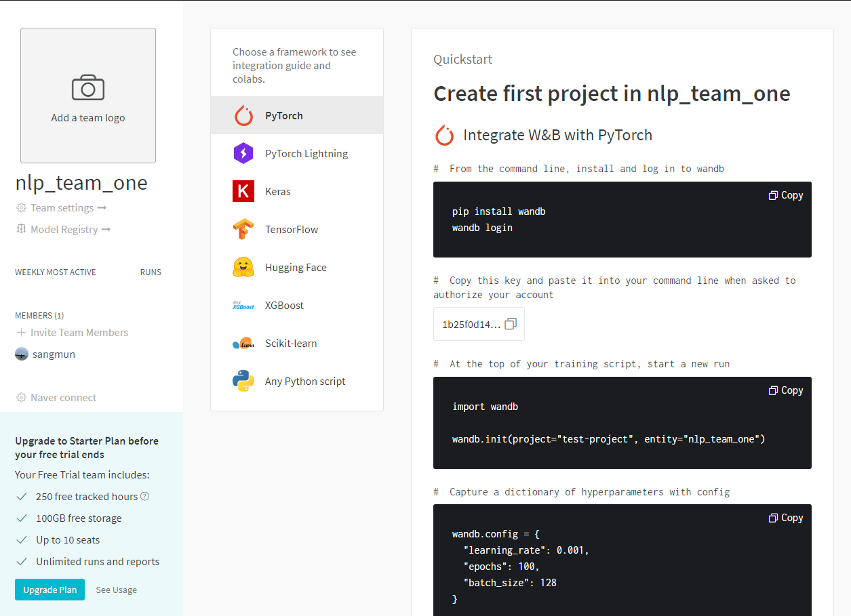Select the PyTorch framework entry
Image resolution: width=851 pixels, height=616 pixels.
[x=297, y=116]
